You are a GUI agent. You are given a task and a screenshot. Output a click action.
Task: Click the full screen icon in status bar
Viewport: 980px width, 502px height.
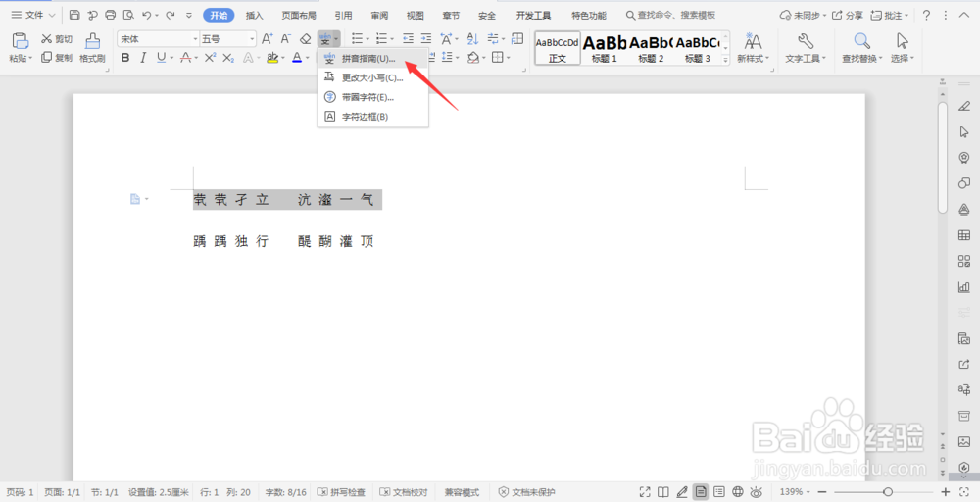[x=645, y=492]
